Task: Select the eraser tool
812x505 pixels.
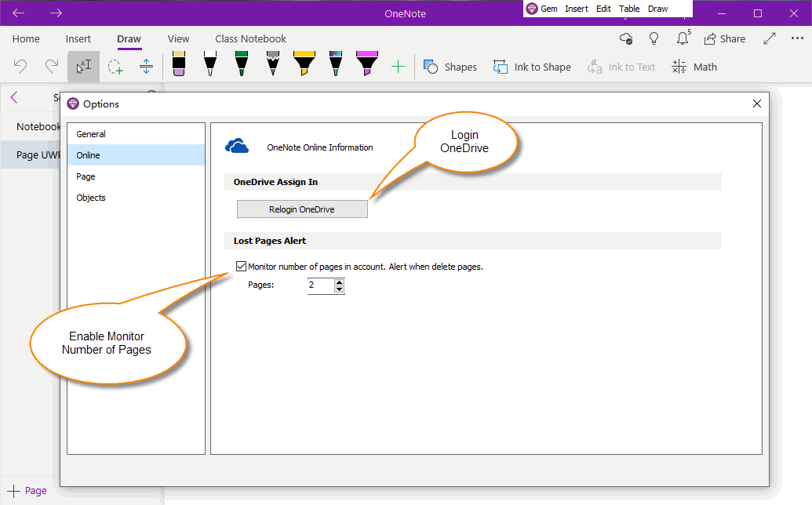Action: pos(178,67)
